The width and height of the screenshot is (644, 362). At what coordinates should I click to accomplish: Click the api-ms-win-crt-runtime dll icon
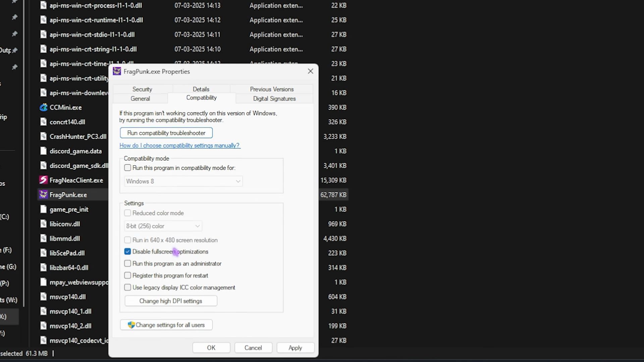(43, 20)
